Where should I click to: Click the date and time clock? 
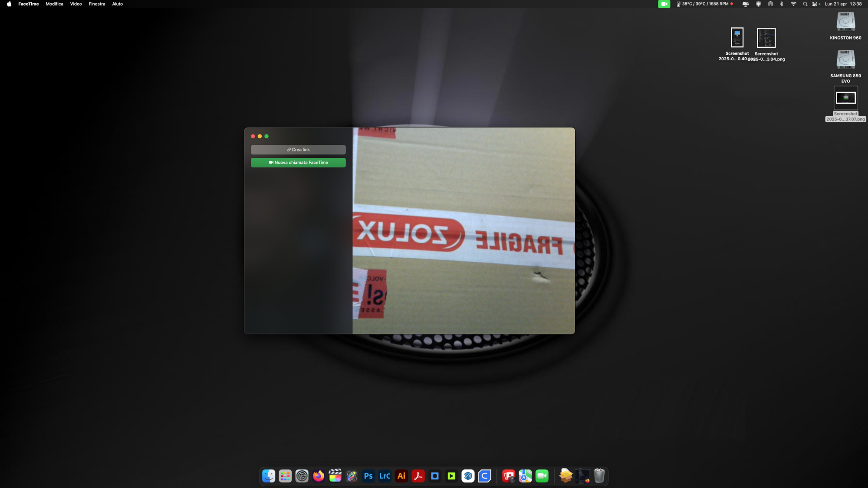click(843, 4)
